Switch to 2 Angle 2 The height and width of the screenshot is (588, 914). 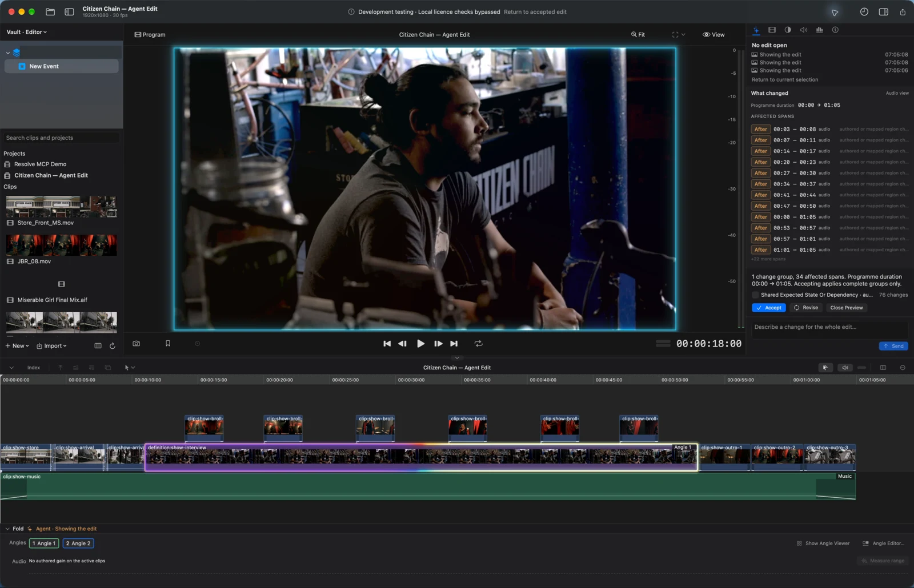78,543
